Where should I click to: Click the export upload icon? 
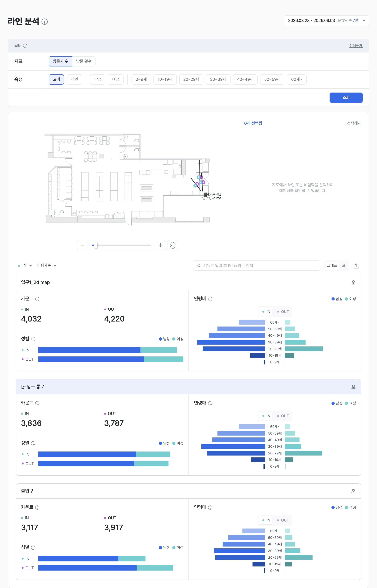pos(356,266)
